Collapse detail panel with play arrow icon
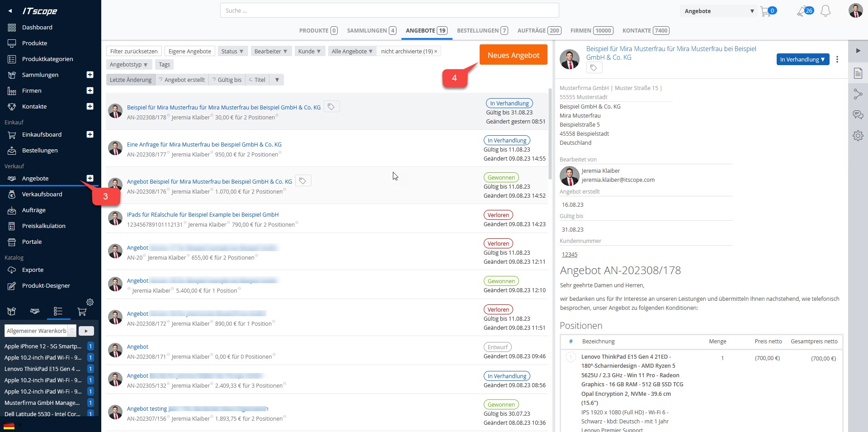Viewport: 868px width, 432px height. click(x=858, y=51)
